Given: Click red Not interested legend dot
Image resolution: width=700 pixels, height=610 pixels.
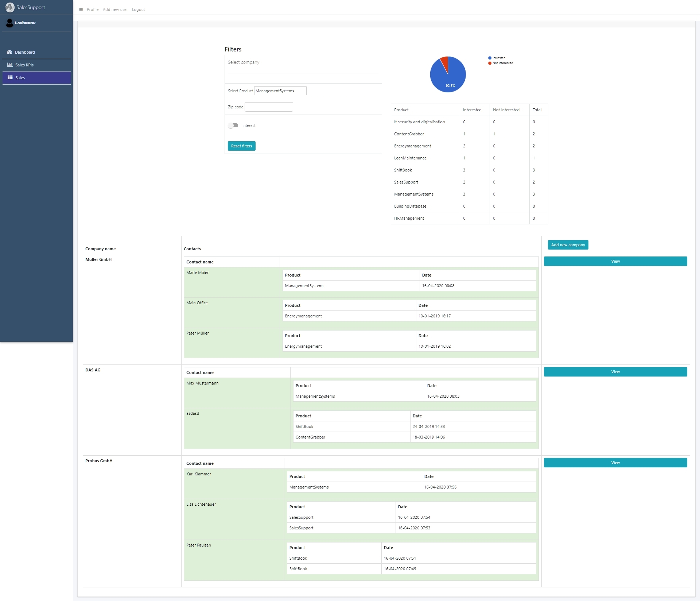Looking at the screenshot, I should 490,63.
